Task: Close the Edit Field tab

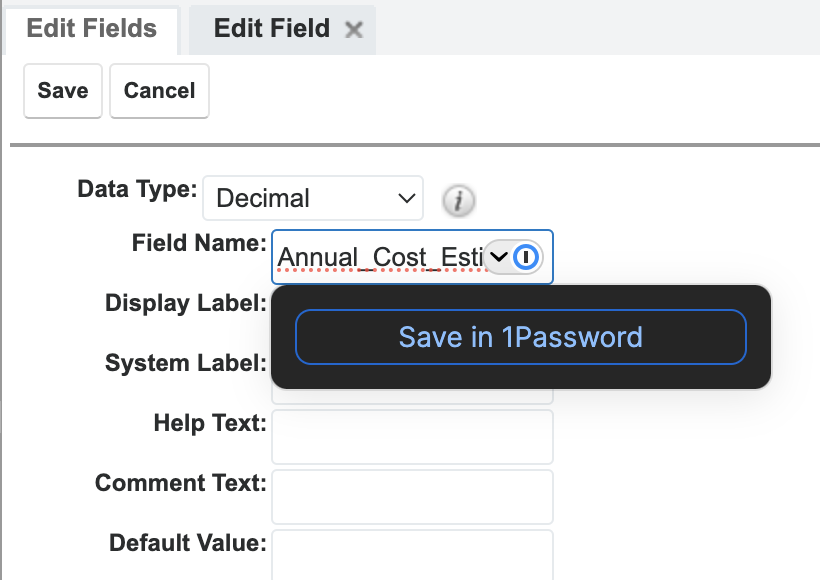Action: (353, 30)
